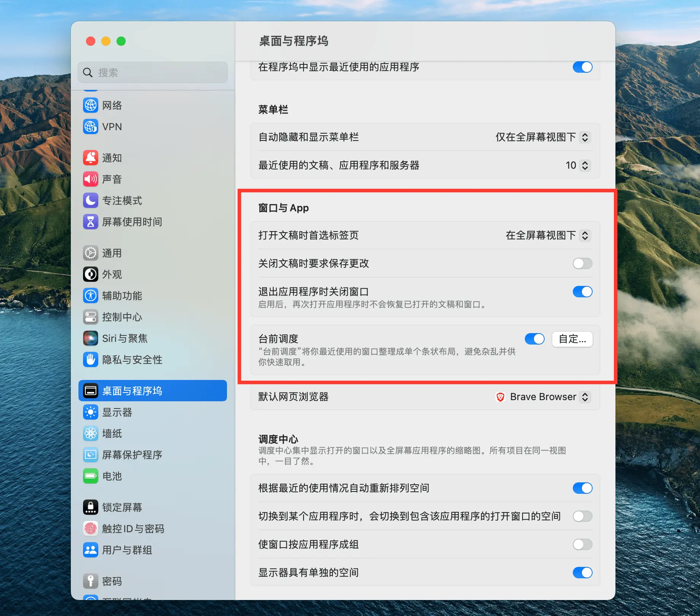Click the 墙纸 flower icon

tap(91, 433)
